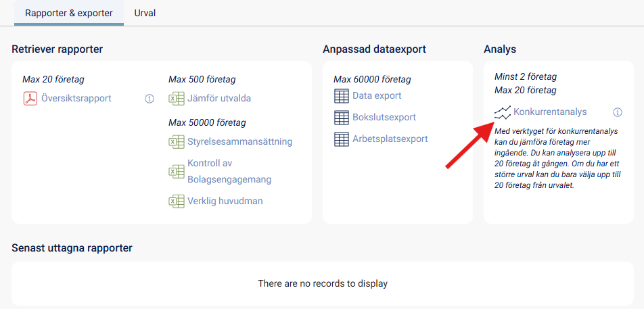Open the Jämför utvalda report link

pyautogui.click(x=219, y=99)
